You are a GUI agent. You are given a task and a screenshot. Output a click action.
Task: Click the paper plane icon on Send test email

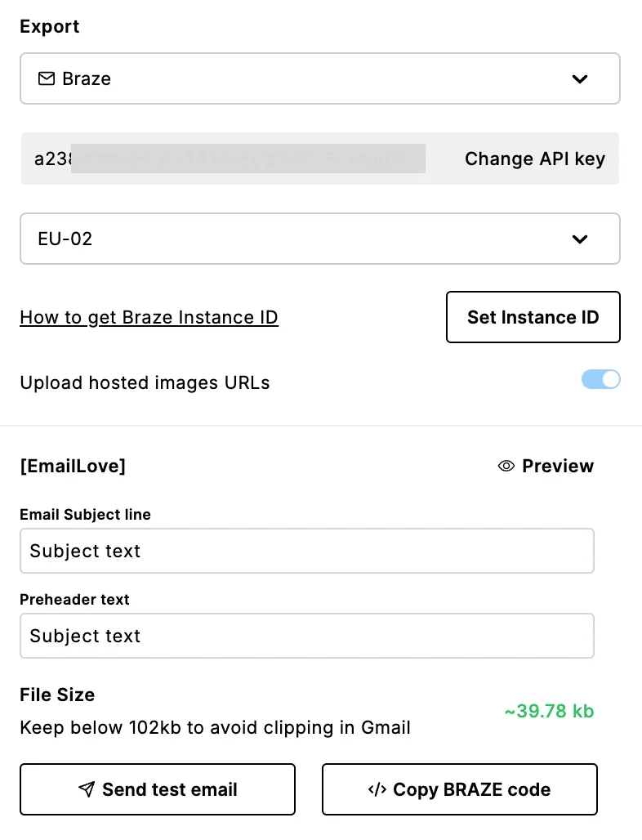pyautogui.click(x=87, y=789)
